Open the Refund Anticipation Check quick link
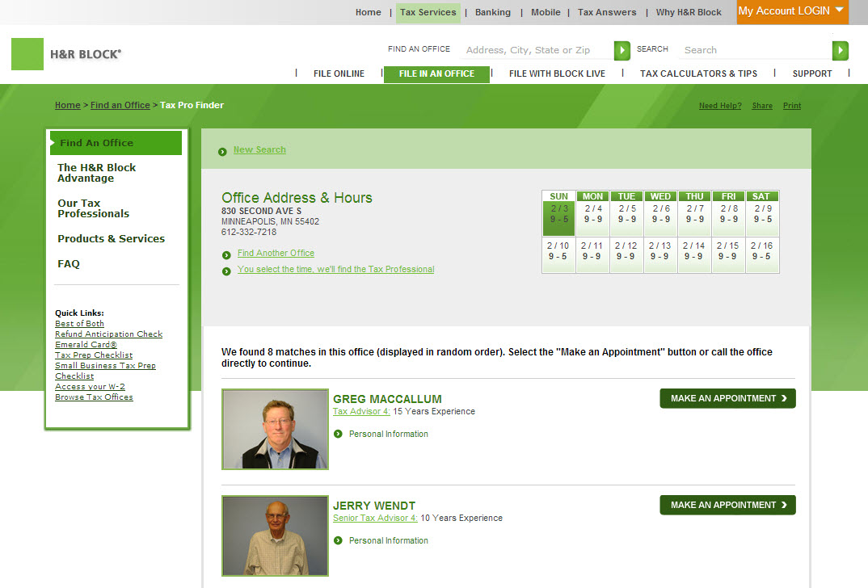This screenshot has width=868, height=588. 108,334
